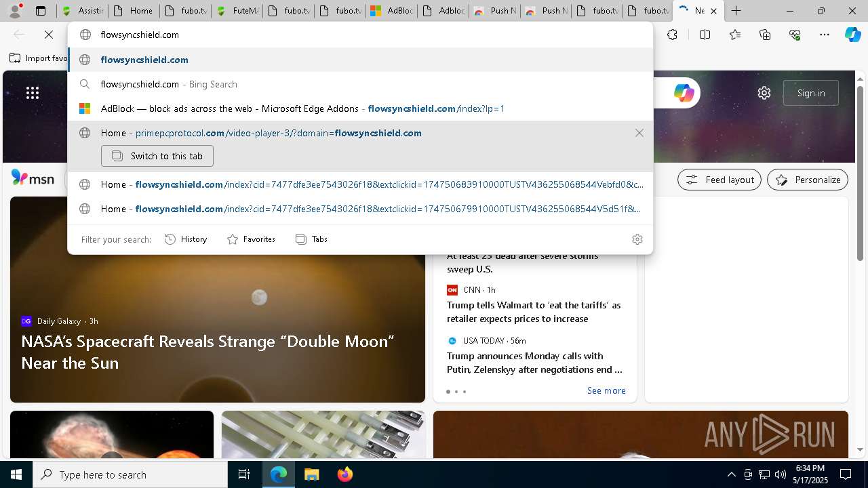Viewport: 868px width, 488px height.
Task: Open the Collections toolbar icon
Action: pos(765,35)
